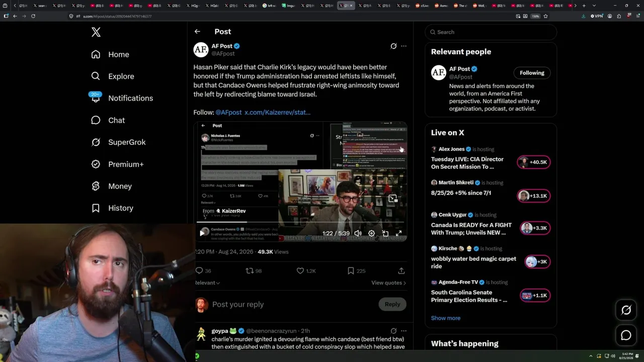Open the VPN button in the browser toolbar
Screen dimensions: 644x362
click(597, 16)
